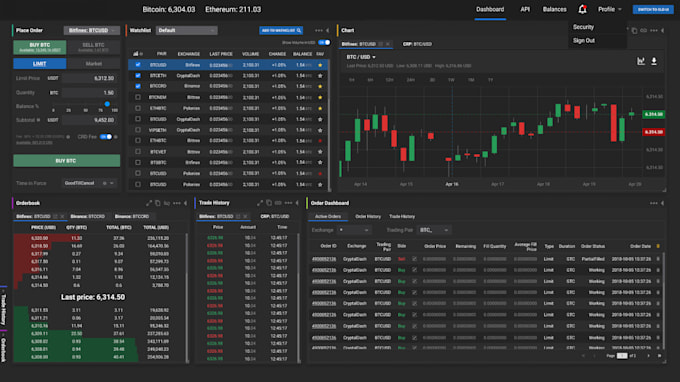Select the Market order type
This screenshot has width=680, height=382.
point(93,64)
